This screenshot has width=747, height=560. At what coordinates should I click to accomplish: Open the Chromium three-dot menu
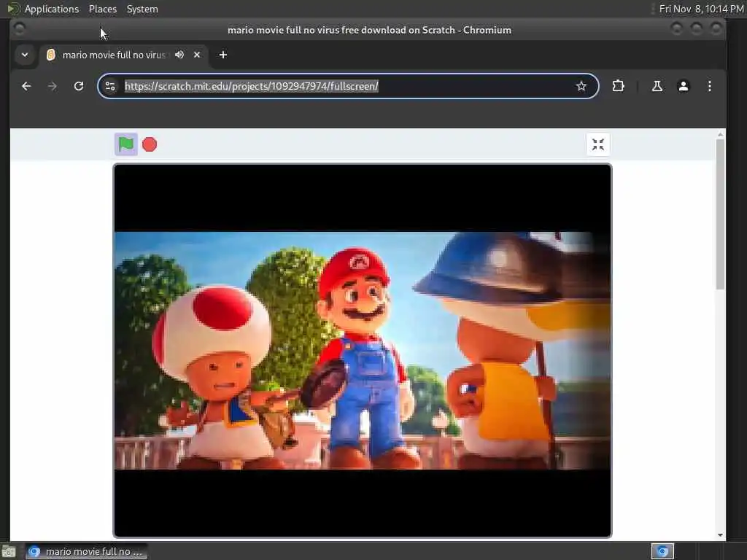point(709,86)
